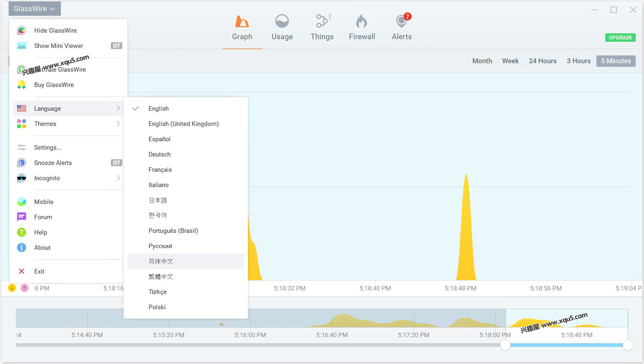Open the GlassWire main menu dropdown

[34, 9]
